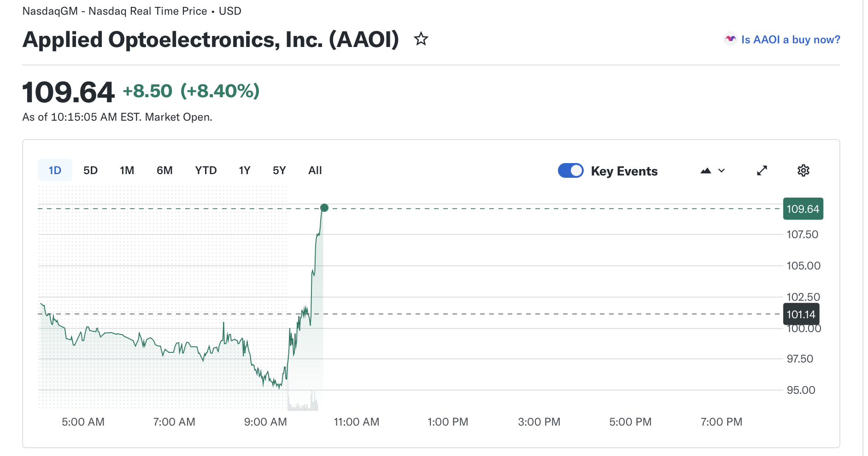The height and width of the screenshot is (456, 868).
Task: Open 'Is AAOI a buy now?' link
Action: 790,40
